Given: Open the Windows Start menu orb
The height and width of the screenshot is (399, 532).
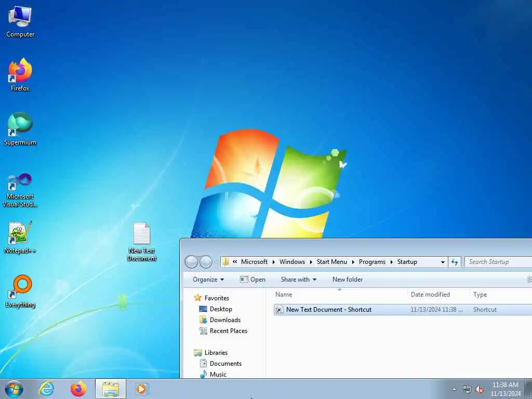Looking at the screenshot, I should point(14,389).
